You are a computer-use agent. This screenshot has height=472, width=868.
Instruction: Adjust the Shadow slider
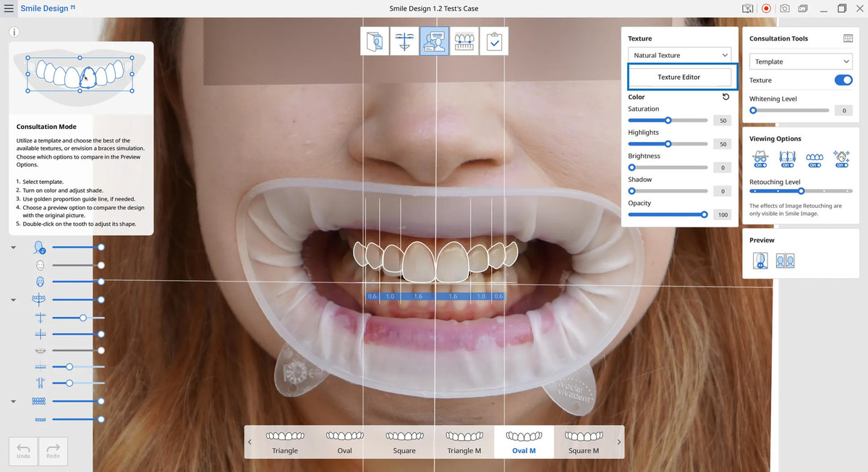pyautogui.click(x=668, y=191)
